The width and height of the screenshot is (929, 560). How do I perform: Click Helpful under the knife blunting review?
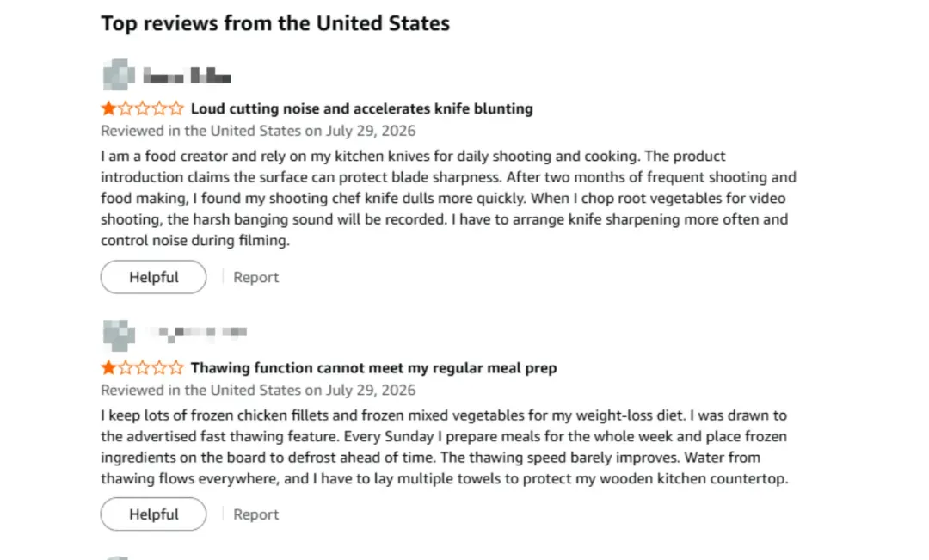153,277
